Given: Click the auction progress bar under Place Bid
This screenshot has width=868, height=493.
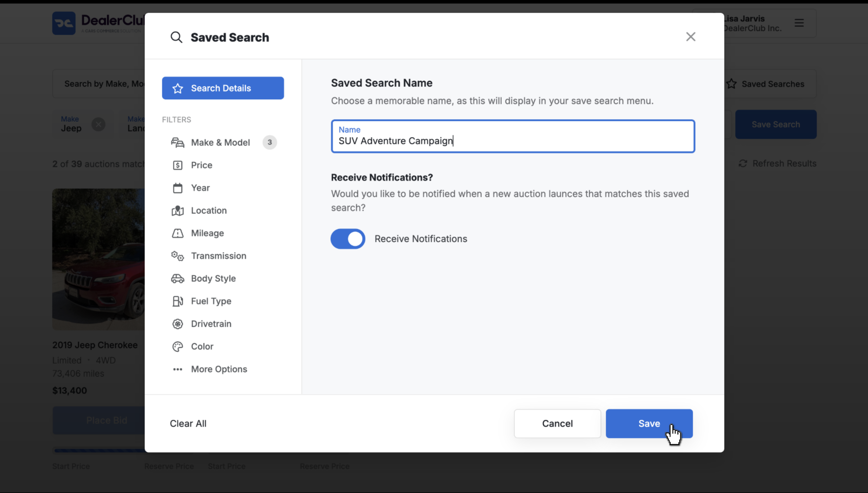Looking at the screenshot, I should coord(99,451).
